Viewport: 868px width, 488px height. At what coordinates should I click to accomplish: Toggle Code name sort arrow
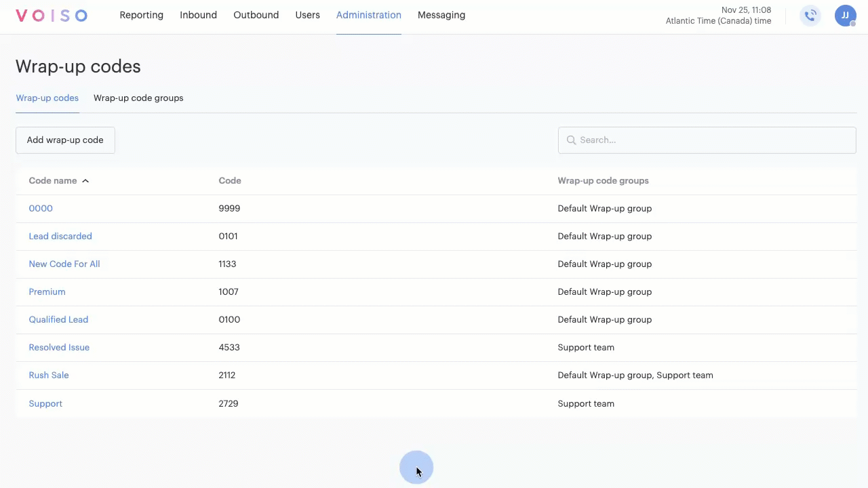pos(85,181)
